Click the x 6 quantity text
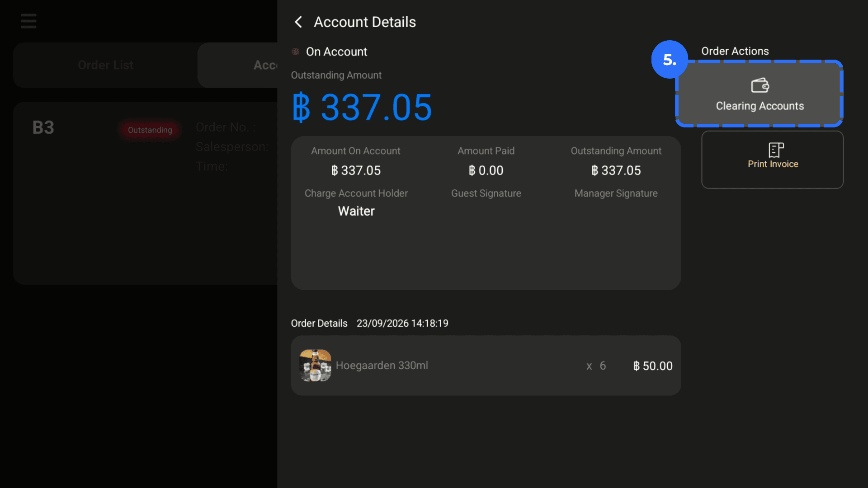The width and height of the screenshot is (868, 488). coord(596,366)
